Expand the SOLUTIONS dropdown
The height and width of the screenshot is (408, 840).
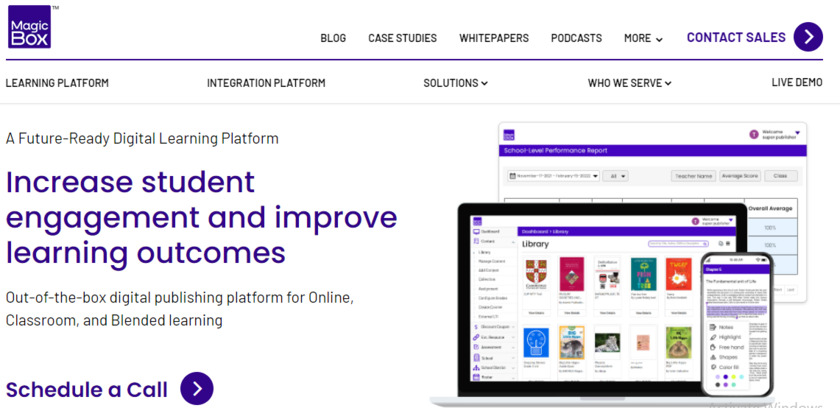pos(455,83)
